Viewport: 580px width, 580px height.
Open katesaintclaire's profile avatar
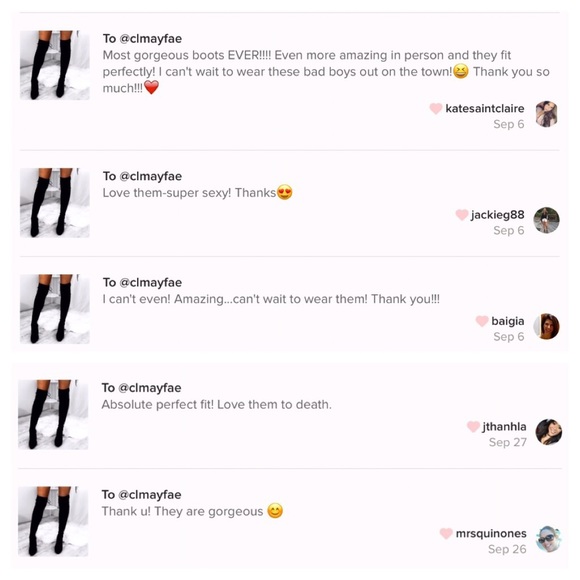pos(547,114)
